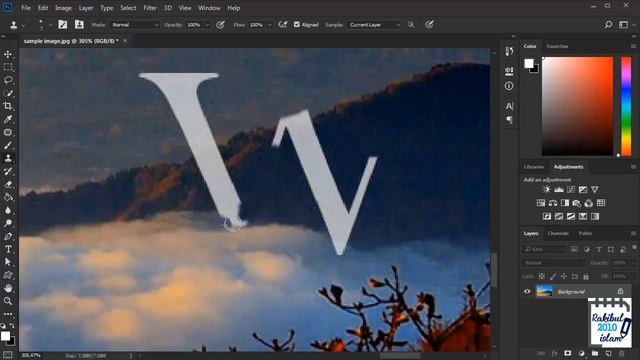
Task: Select the Dodge tool
Action: (8, 224)
